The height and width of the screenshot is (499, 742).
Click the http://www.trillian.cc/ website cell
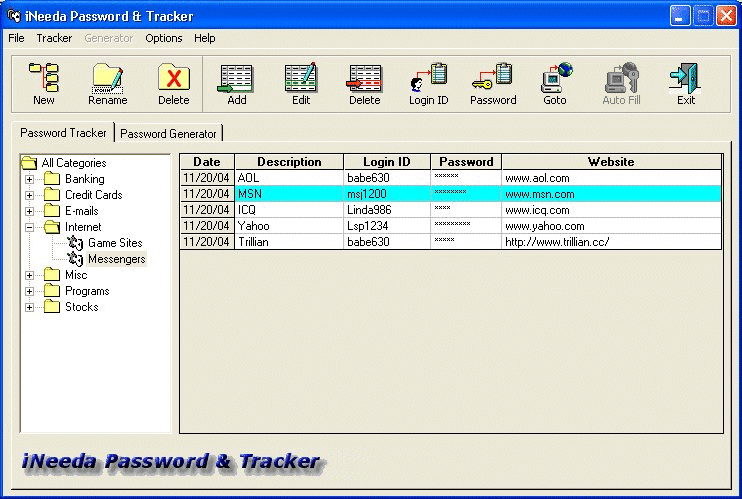click(x=611, y=242)
